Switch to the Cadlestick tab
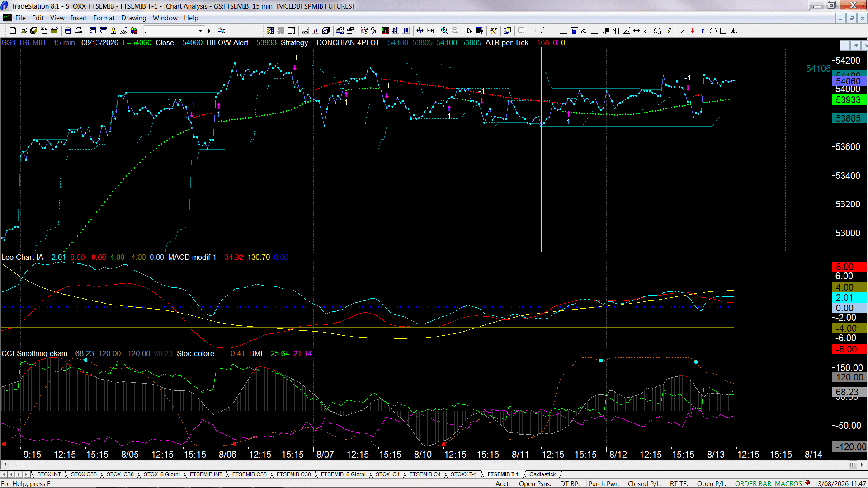Screen dimensions: 868x488 click(542, 474)
